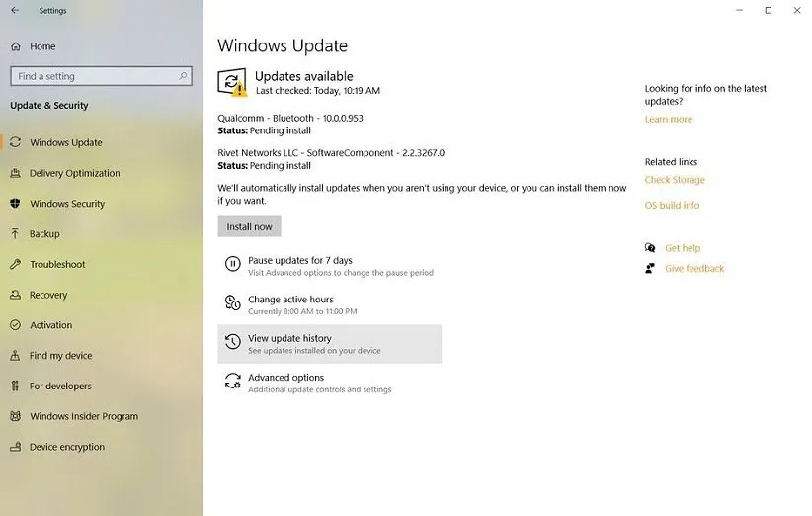Click the Windows Update status icon
The image size is (812, 516).
[x=232, y=83]
